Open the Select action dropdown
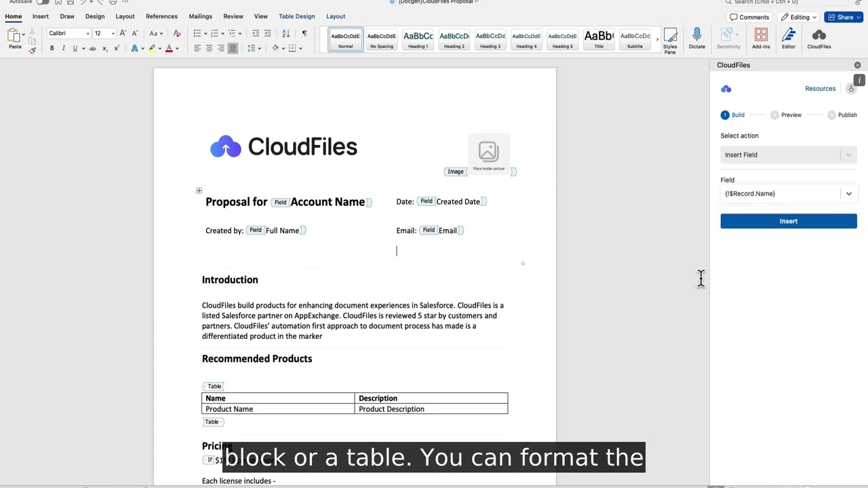Screen dimensions: 868x488 coord(789,155)
